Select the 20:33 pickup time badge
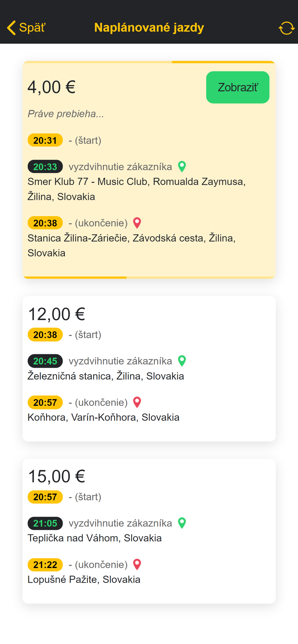Screen dimensions: 298x644 click(x=45, y=167)
